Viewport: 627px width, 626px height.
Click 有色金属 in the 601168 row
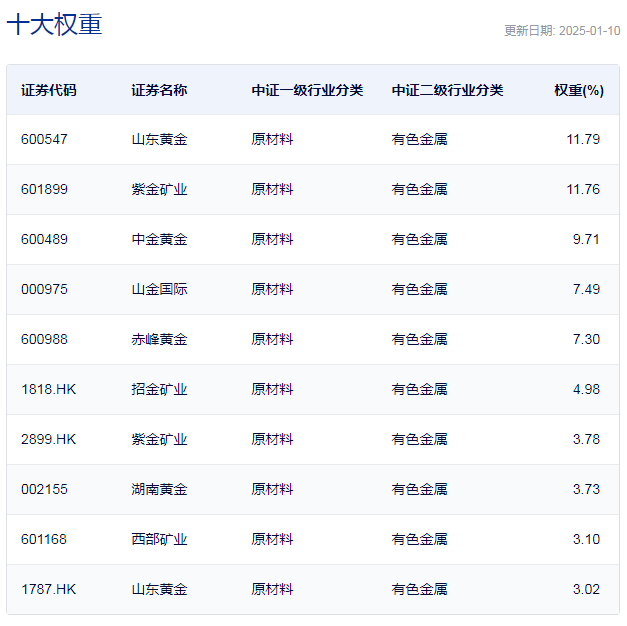click(x=419, y=539)
